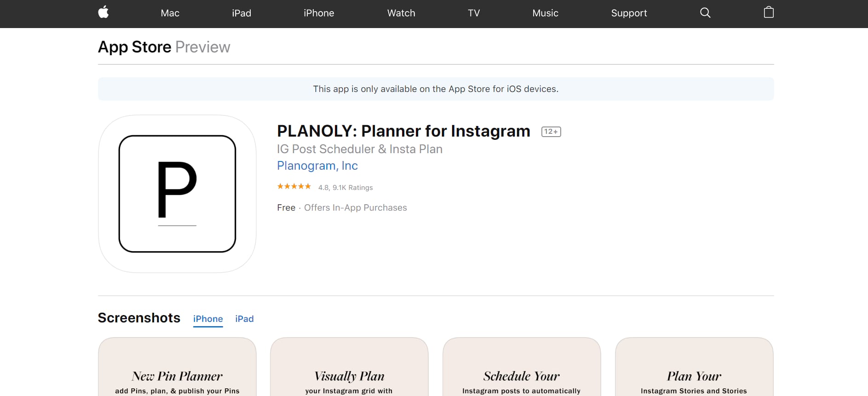Open the New Pin Planner screenshot

point(177,367)
